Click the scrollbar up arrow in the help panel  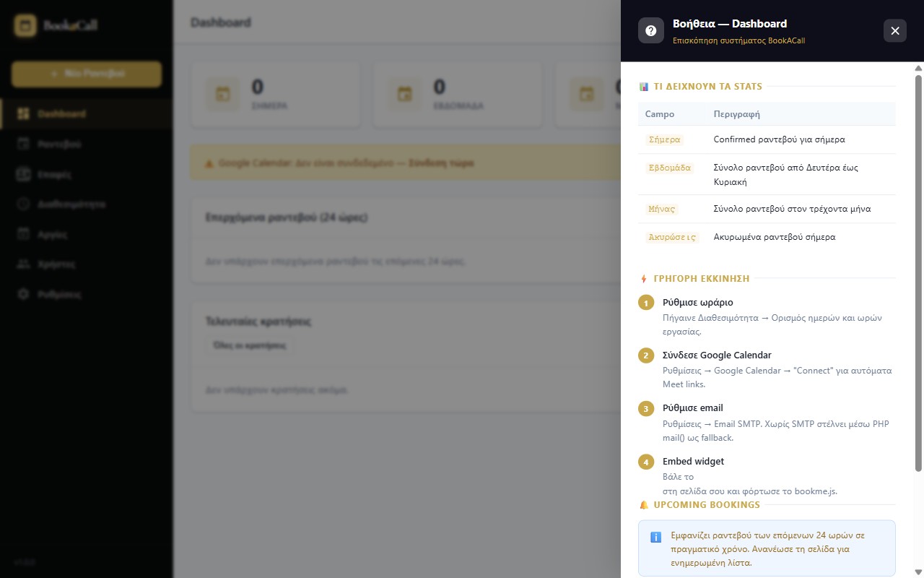pyautogui.click(x=918, y=69)
